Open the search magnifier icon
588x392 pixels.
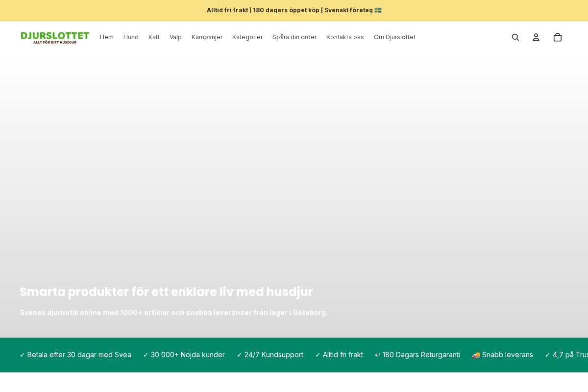(515, 37)
